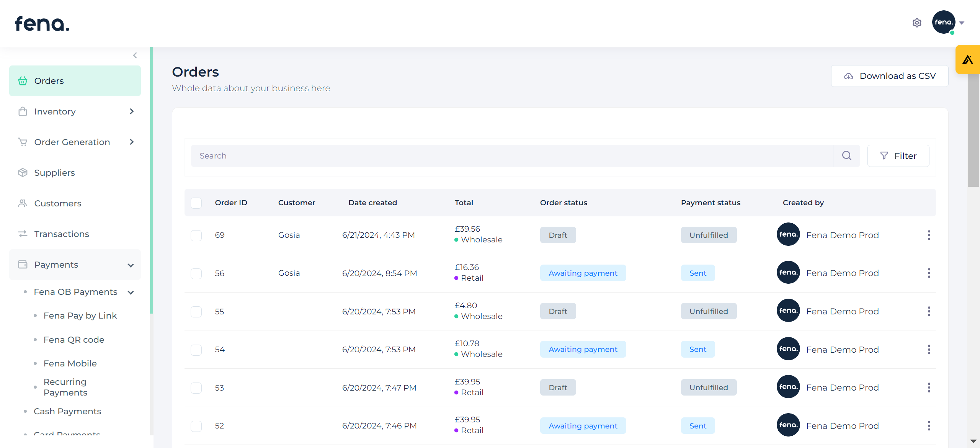Click the Download as CSV button
980x448 pixels.
pyautogui.click(x=889, y=76)
